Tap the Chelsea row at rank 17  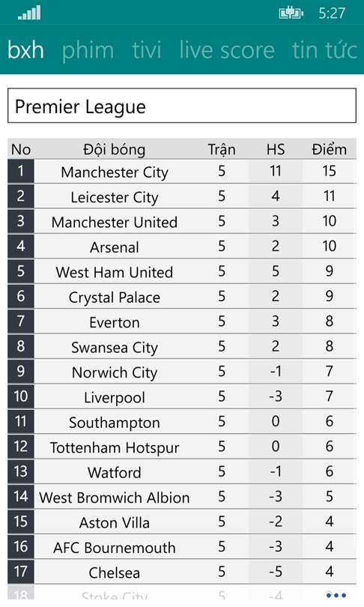(182, 573)
